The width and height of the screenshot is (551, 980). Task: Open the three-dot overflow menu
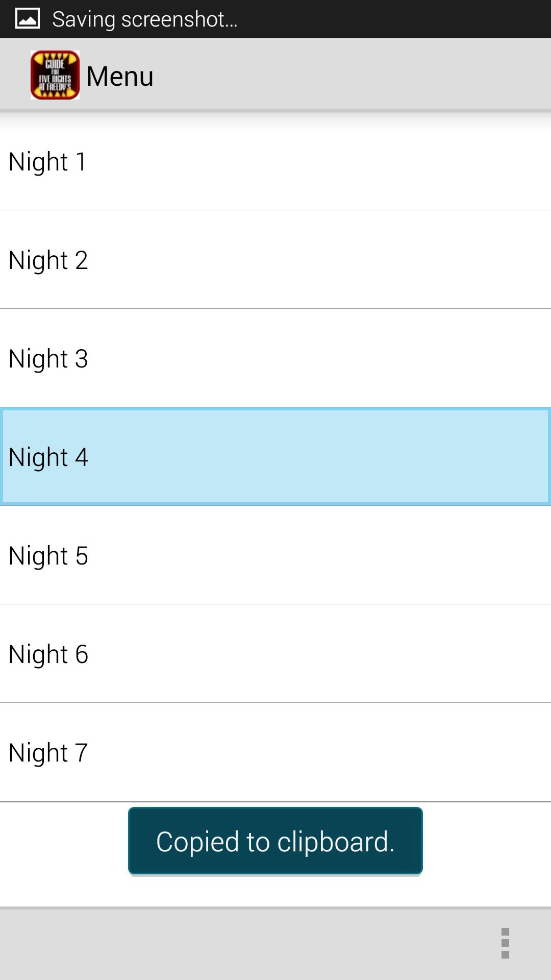coord(505,943)
